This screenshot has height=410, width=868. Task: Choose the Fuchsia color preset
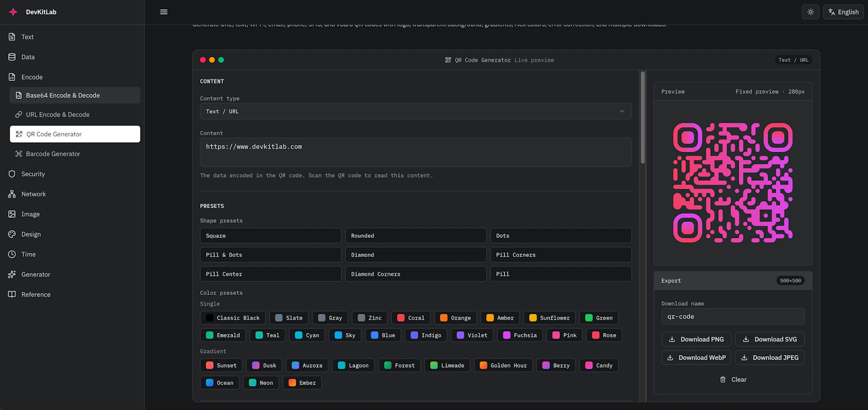[520, 335]
